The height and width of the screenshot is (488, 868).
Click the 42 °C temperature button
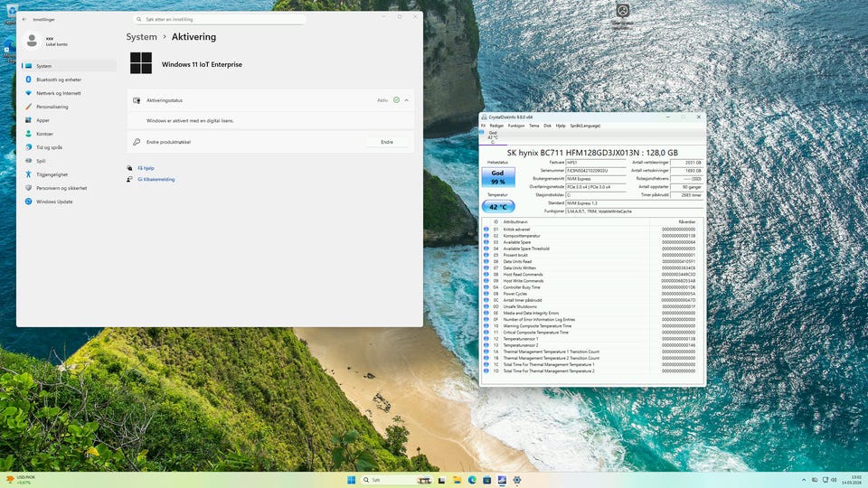point(498,206)
